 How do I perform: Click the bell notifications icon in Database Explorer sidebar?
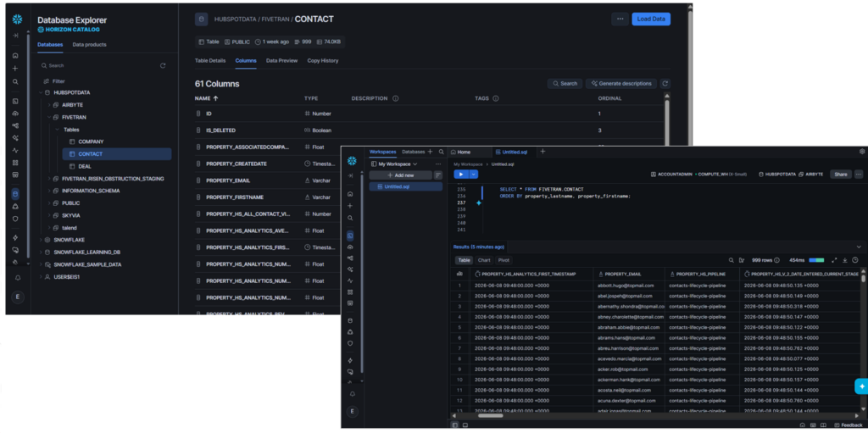17,277
